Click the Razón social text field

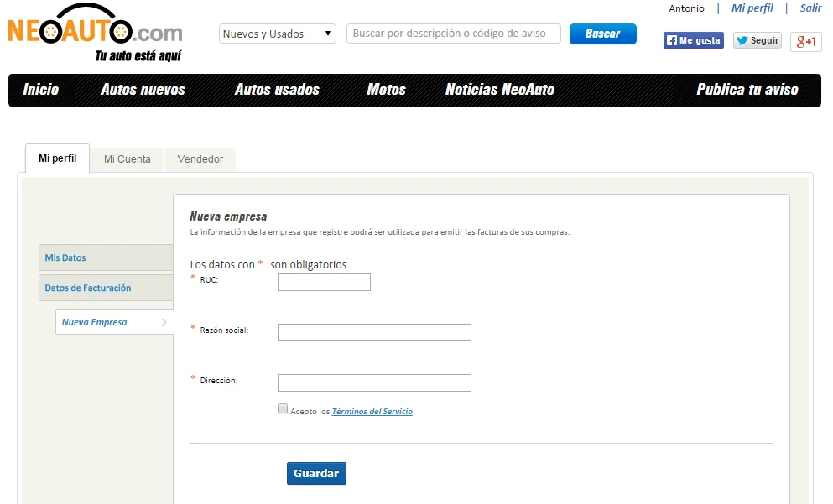tap(374, 333)
